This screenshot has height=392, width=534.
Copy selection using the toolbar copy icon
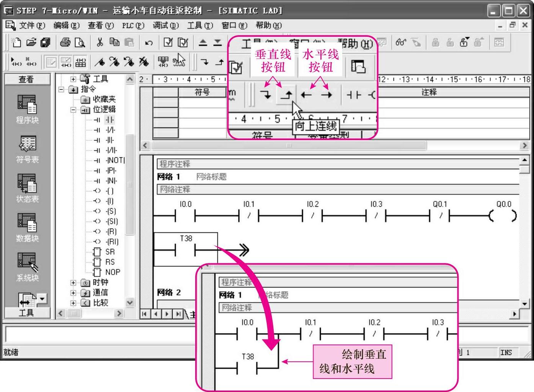114,42
